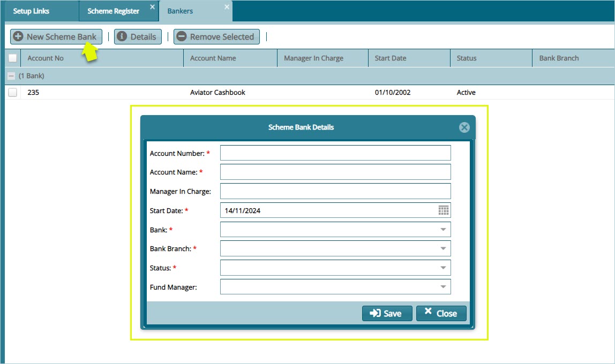Click the Details info icon
This screenshot has width=615, height=364.
coord(122,36)
